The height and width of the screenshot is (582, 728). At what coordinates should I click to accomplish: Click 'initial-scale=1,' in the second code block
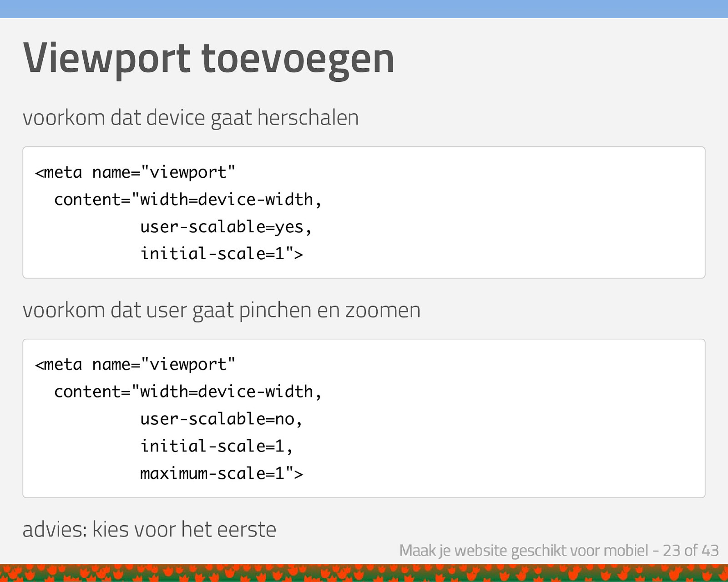pos(216,446)
